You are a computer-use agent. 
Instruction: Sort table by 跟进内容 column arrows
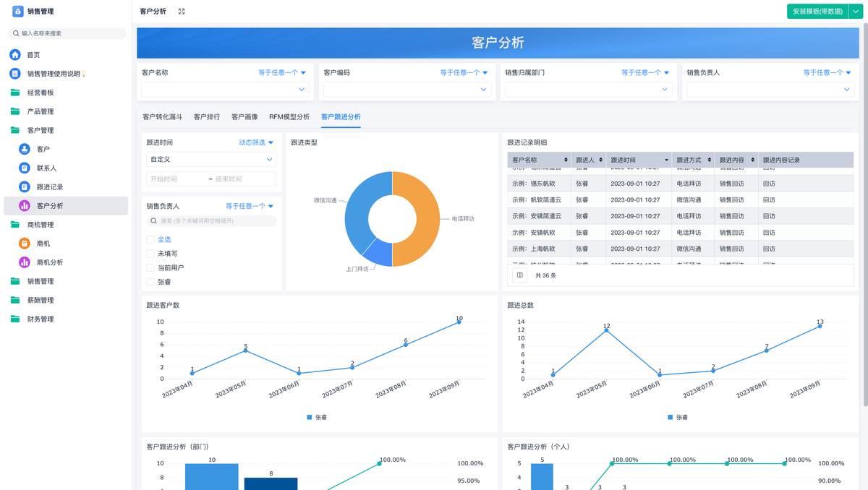click(753, 160)
